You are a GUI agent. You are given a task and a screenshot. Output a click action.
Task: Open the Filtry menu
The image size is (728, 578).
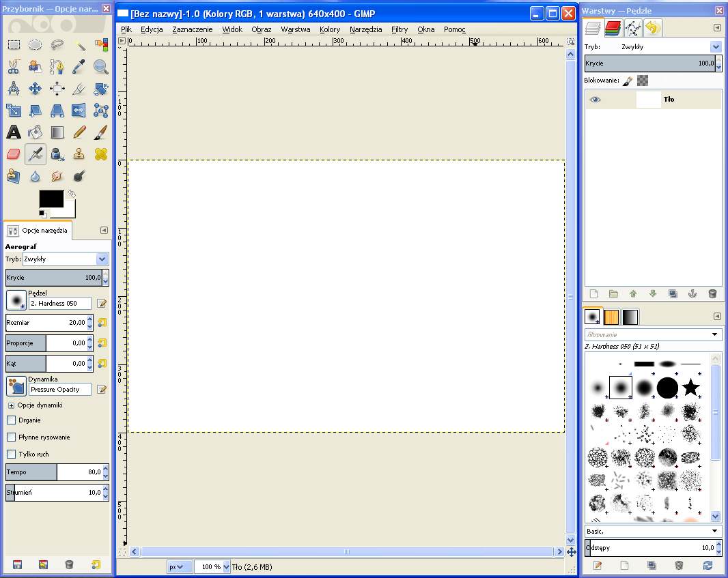click(400, 29)
